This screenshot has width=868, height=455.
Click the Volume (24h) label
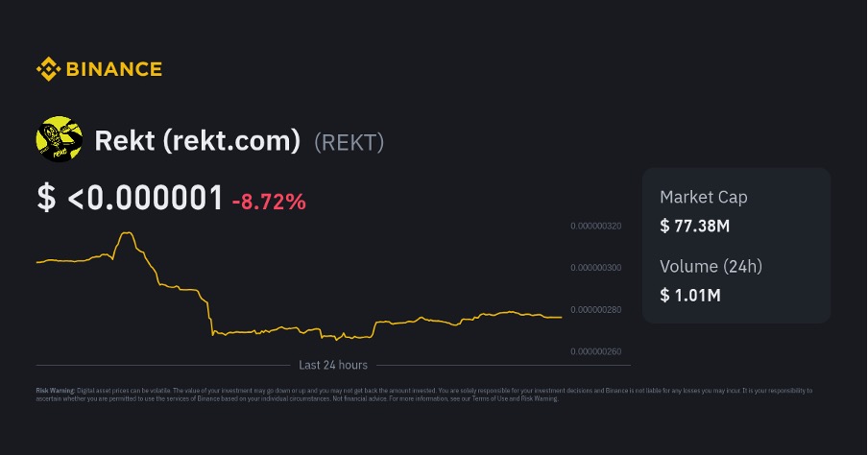point(711,266)
